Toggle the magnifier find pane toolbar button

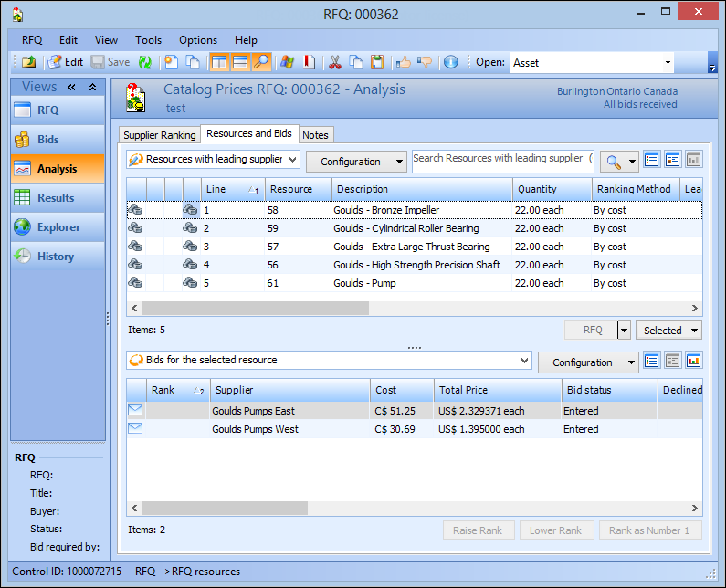point(262,62)
